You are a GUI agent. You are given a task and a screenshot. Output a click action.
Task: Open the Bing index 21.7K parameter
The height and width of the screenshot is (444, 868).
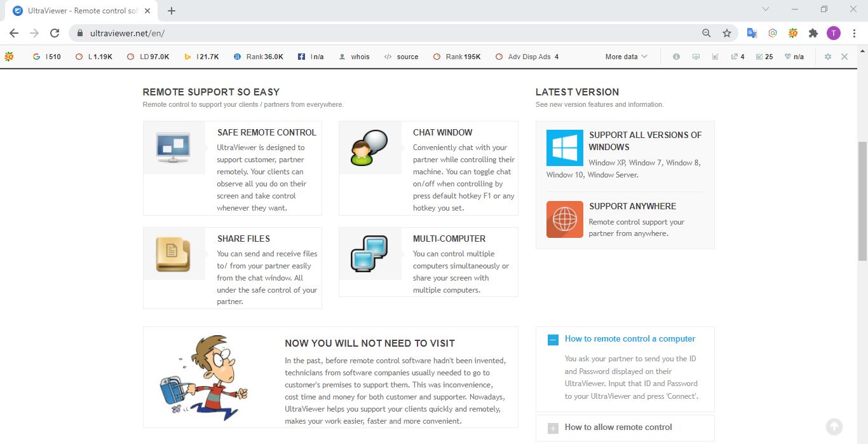(x=201, y=57)
